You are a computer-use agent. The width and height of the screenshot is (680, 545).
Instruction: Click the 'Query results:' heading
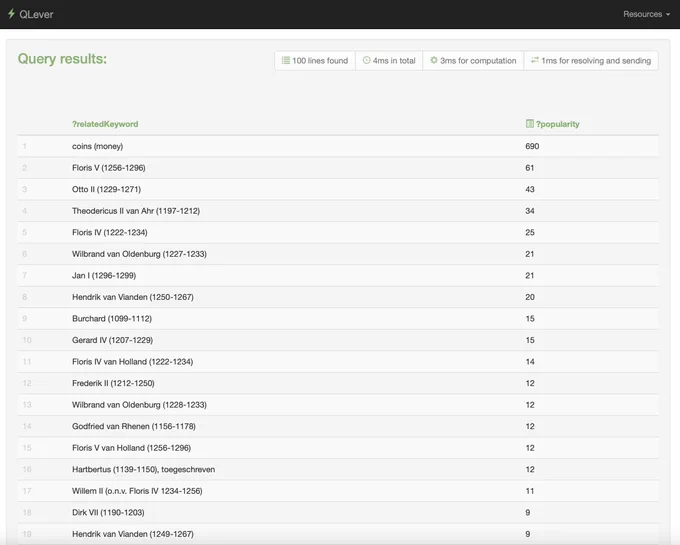62,59
